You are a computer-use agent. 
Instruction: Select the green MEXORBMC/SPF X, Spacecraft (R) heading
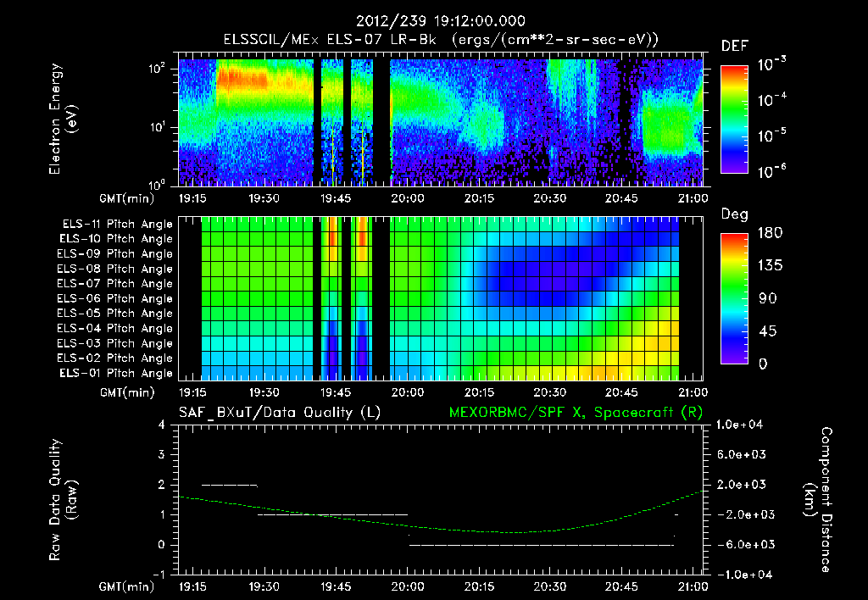click(576, 413)
